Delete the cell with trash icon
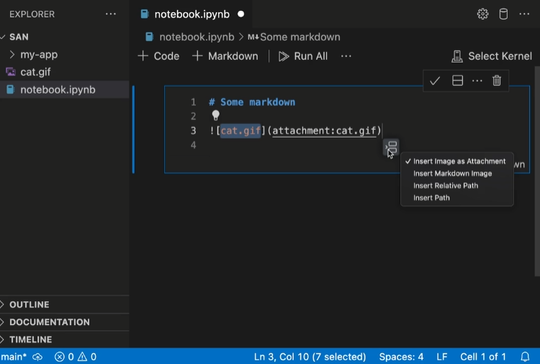The width and height of the screenshot is (540, 364). [497, 81]
